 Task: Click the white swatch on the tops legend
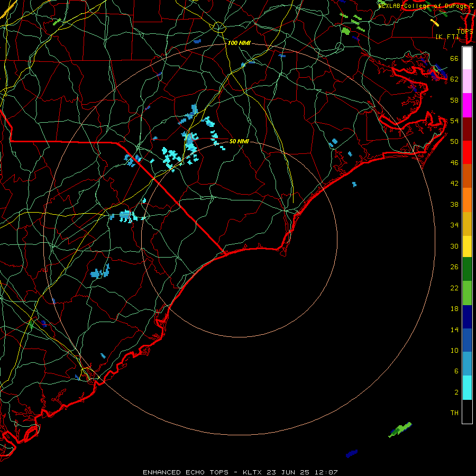click(x=467, y=58)
